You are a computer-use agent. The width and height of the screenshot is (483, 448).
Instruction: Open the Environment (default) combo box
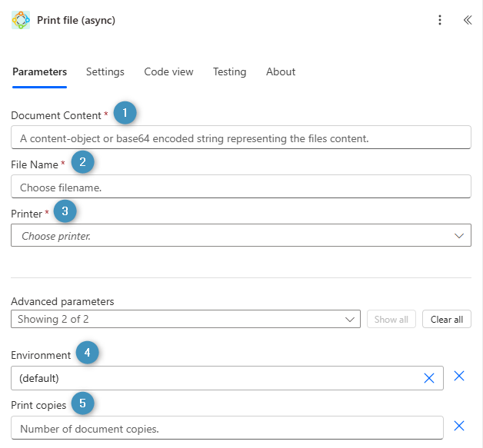(215, 378)
